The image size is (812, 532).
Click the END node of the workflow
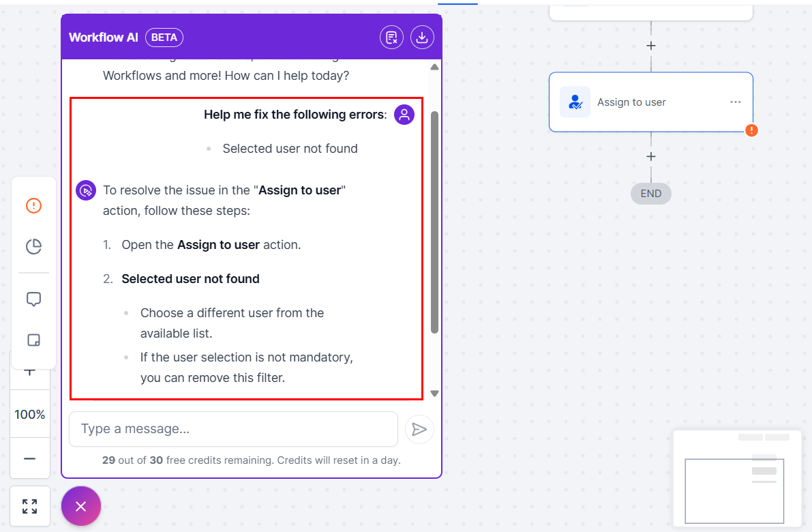[651, 194]
